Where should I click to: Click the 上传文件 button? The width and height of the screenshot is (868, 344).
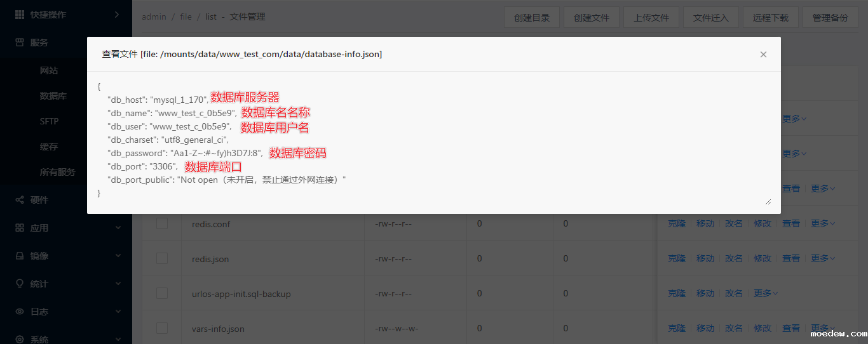(651, 18)
